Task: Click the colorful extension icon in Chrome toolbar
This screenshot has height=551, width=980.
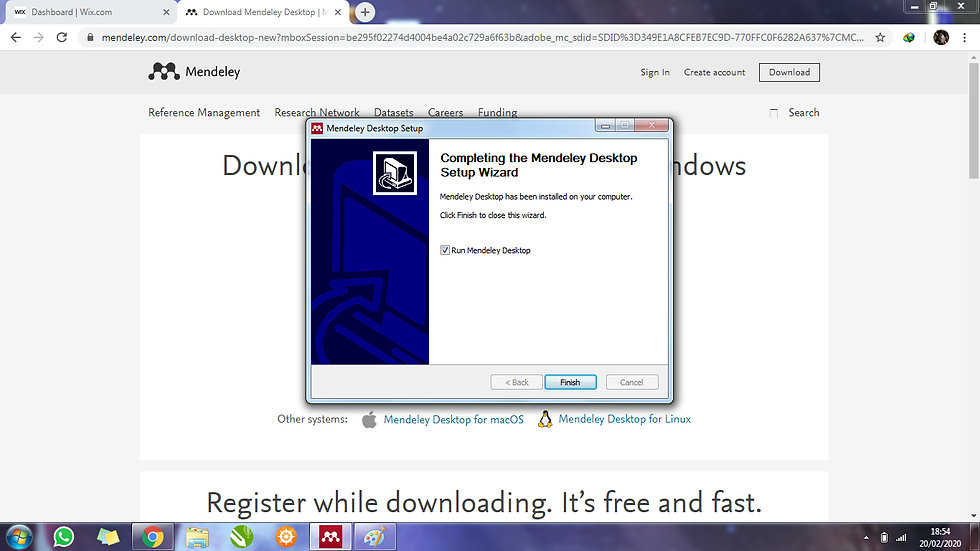Action: (909, 37)
